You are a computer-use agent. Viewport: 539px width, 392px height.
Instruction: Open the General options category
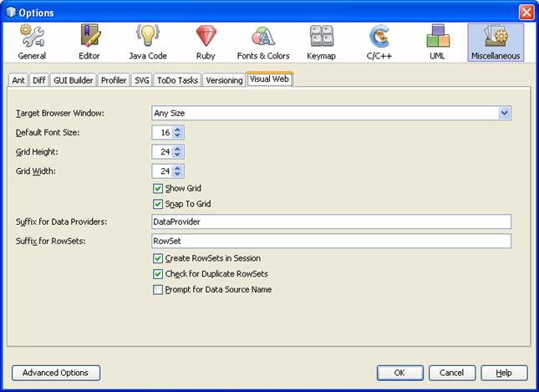32,42
